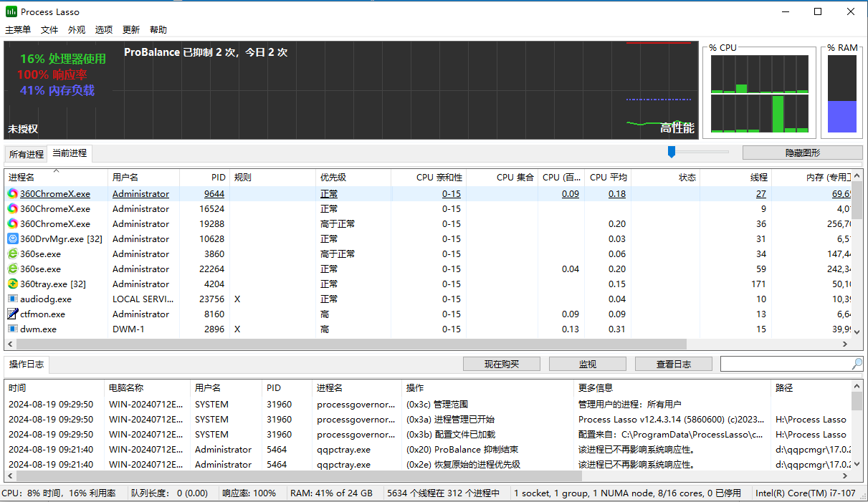Click the 360se.exe browser icon
The image size is (868, 502).
(11, 254)
